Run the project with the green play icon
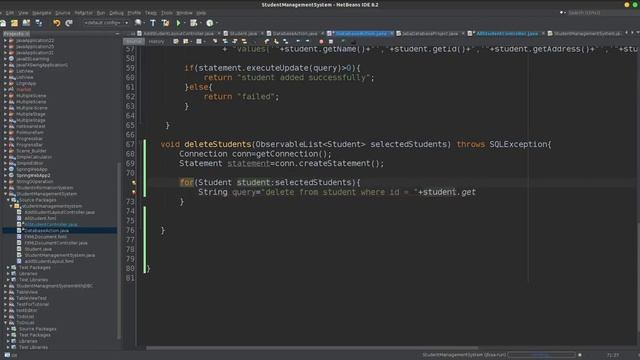 [178, 23]
